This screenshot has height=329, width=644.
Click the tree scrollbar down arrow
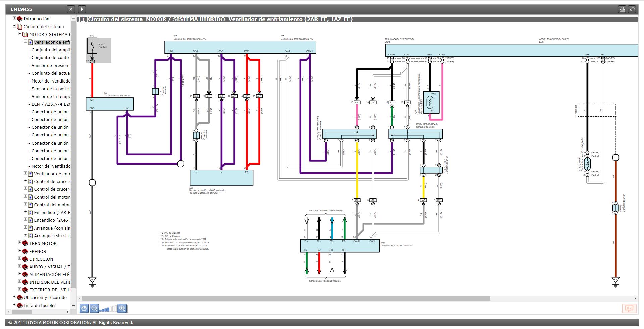tap(73, 306)
